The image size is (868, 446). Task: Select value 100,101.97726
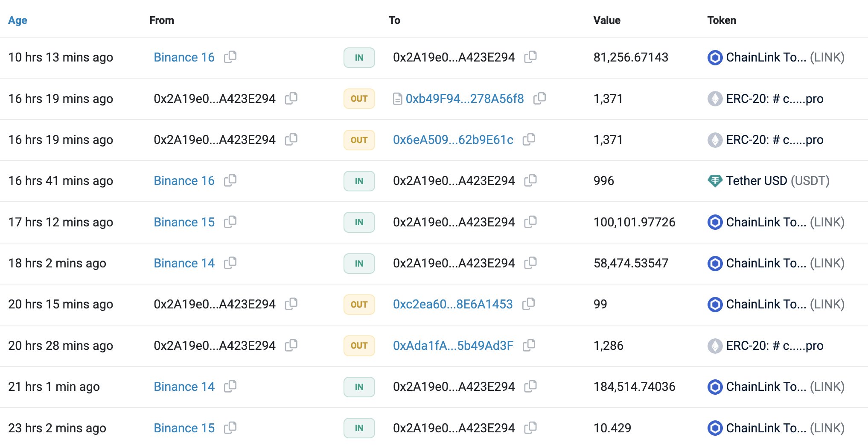(634, 222)
